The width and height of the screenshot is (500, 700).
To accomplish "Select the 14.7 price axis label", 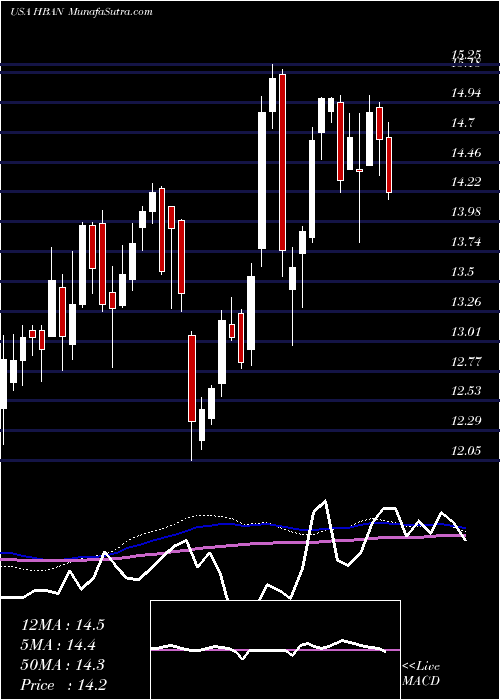I will click(x=462, y=123).
